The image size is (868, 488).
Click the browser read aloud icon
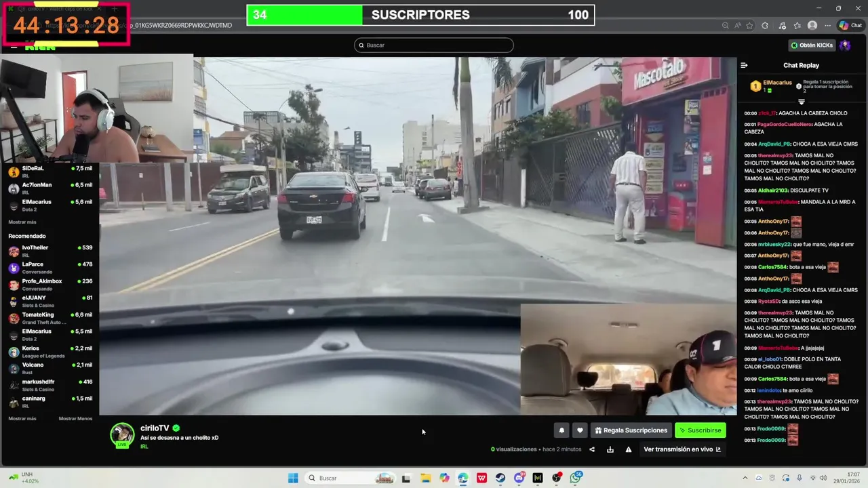pyautogui.click(x=737, y=26)
